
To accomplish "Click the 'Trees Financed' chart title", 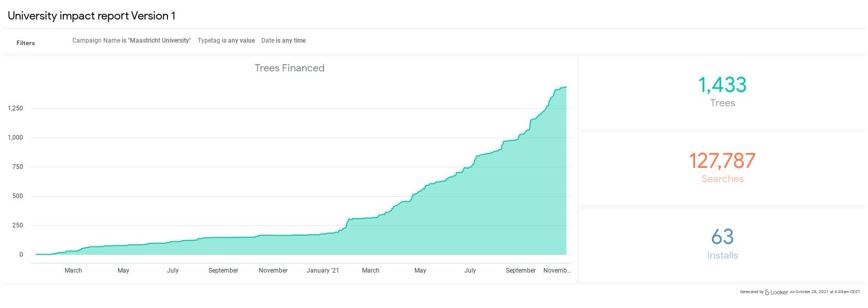I will click(290, 68).
